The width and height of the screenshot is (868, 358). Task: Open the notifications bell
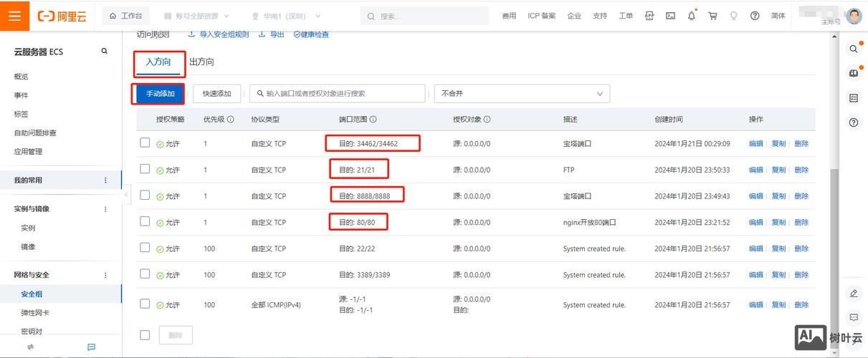point(692,16)
